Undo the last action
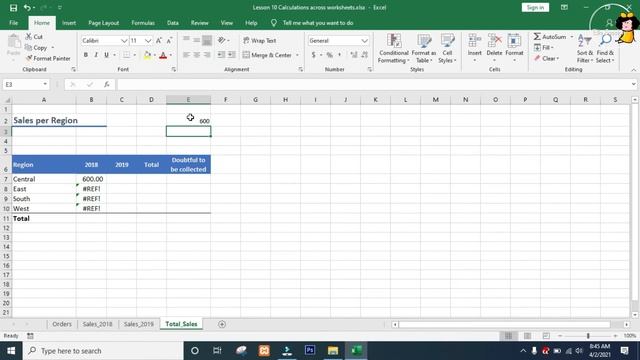Image resolution: width=640 pixels, height=360 pixels. tap(27, 7)
